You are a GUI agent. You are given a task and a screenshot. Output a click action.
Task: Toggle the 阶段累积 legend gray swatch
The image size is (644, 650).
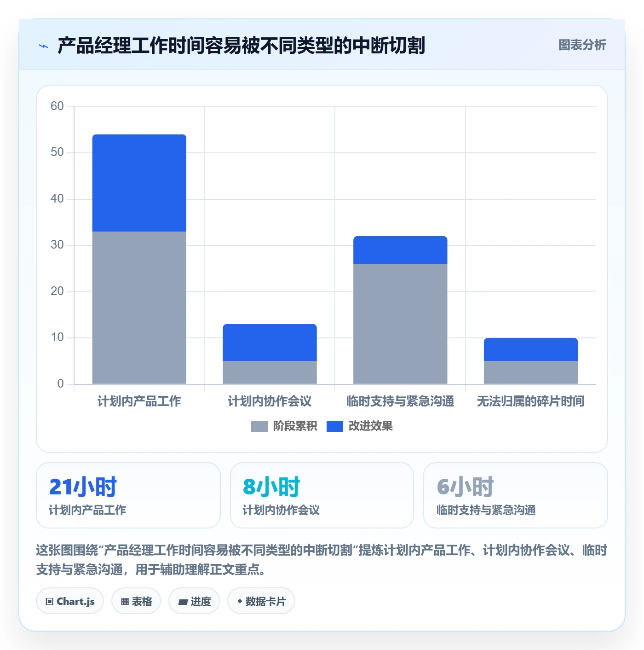coord(259,426)
